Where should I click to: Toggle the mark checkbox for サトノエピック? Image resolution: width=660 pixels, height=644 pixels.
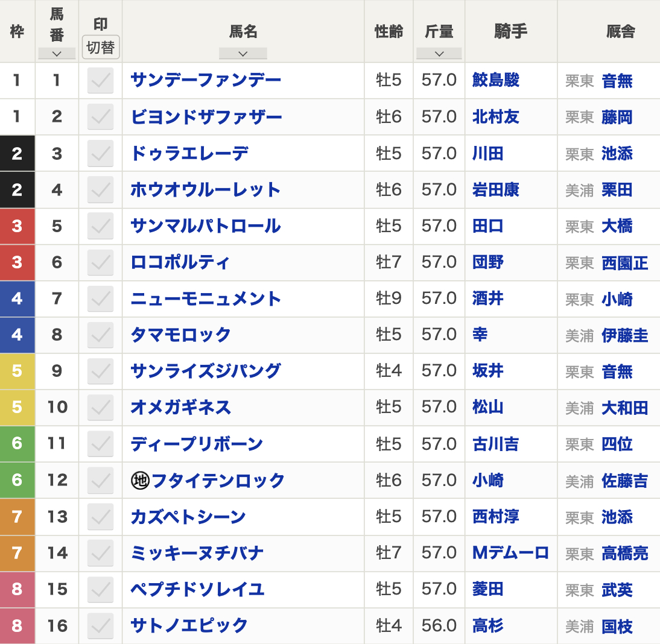[101, 625]
